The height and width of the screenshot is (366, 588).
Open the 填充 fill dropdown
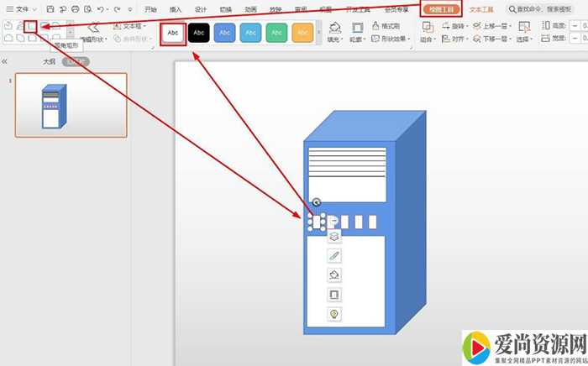334,39
